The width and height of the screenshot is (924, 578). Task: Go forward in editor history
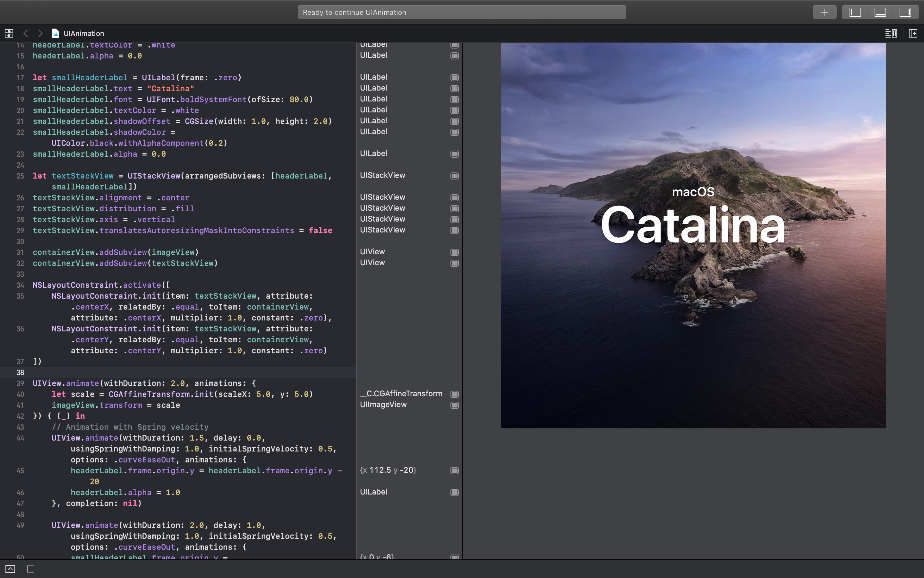pos(40,33)
